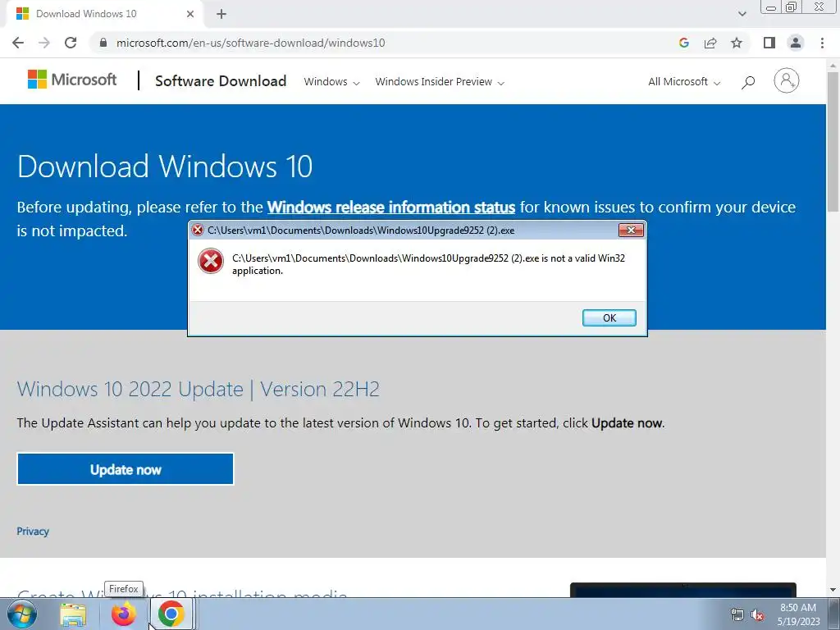Open Windows release information status link
Viewport: 840px width, 630px height.
pos(391,207)
